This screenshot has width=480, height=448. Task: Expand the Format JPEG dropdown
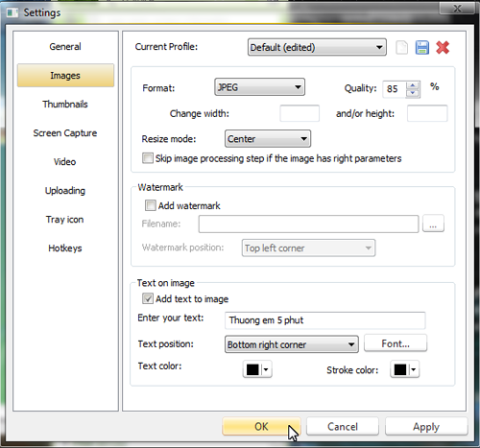coord(259,87)
